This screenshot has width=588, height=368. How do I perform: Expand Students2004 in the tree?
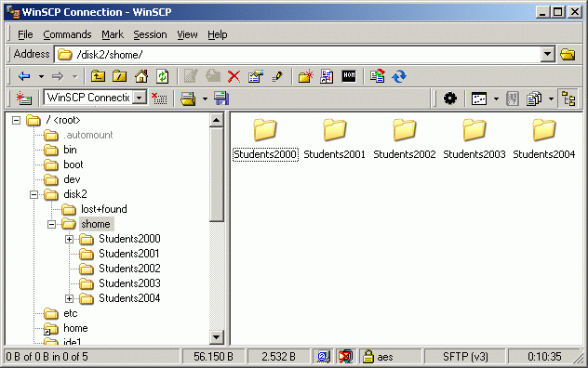click(x=69, y=298)
